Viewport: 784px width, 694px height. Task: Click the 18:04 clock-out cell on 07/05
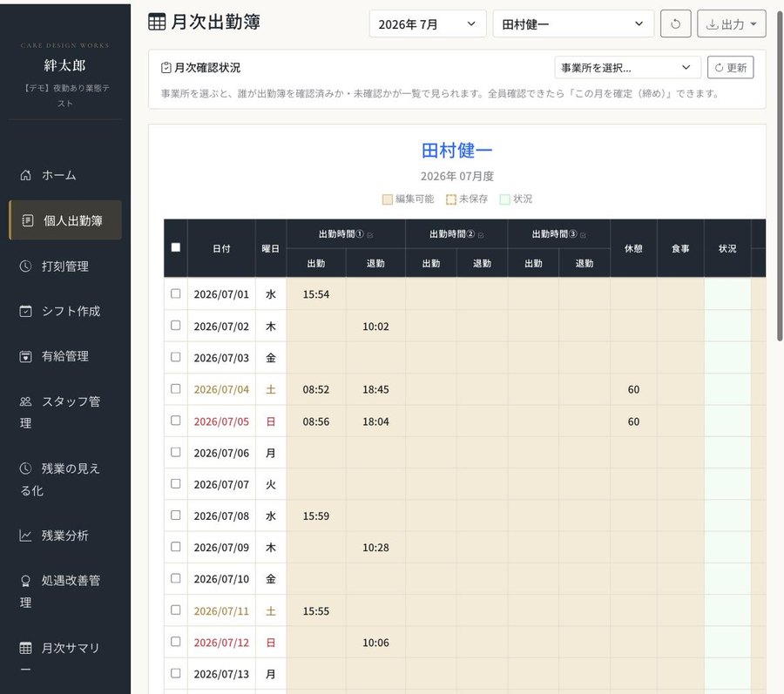[375, 421]
